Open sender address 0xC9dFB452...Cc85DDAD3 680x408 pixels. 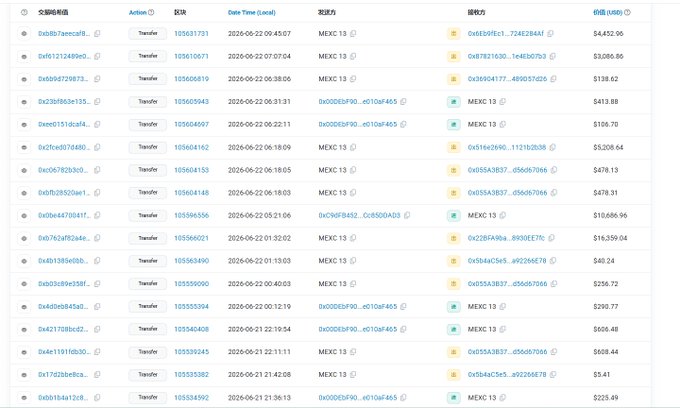[x=360, y=215]
